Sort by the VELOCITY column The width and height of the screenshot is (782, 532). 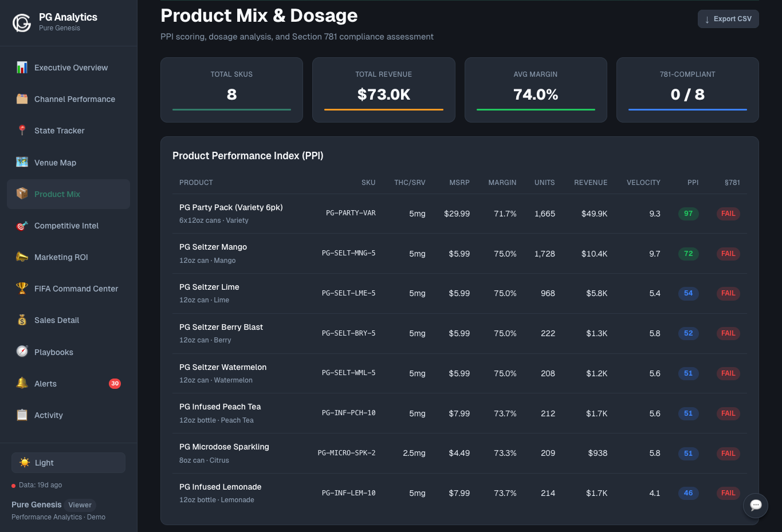pyautogui.click(x=643, y=182)
